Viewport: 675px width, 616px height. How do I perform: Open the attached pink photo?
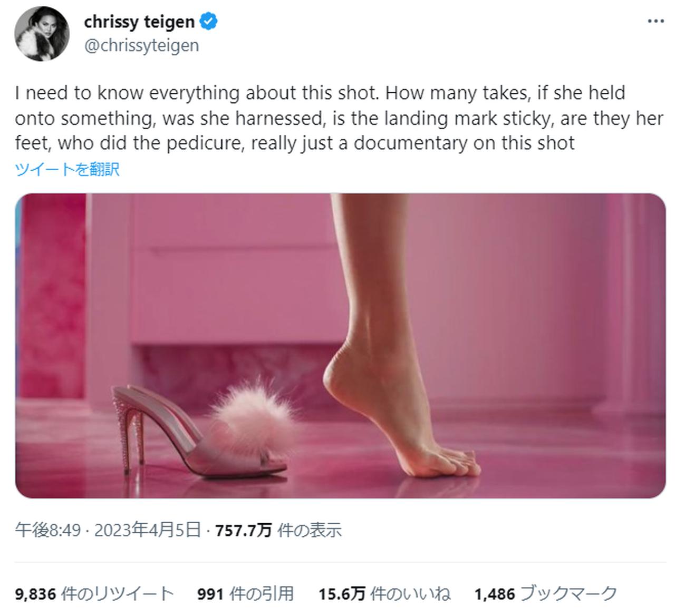click(x=340, y=345)
